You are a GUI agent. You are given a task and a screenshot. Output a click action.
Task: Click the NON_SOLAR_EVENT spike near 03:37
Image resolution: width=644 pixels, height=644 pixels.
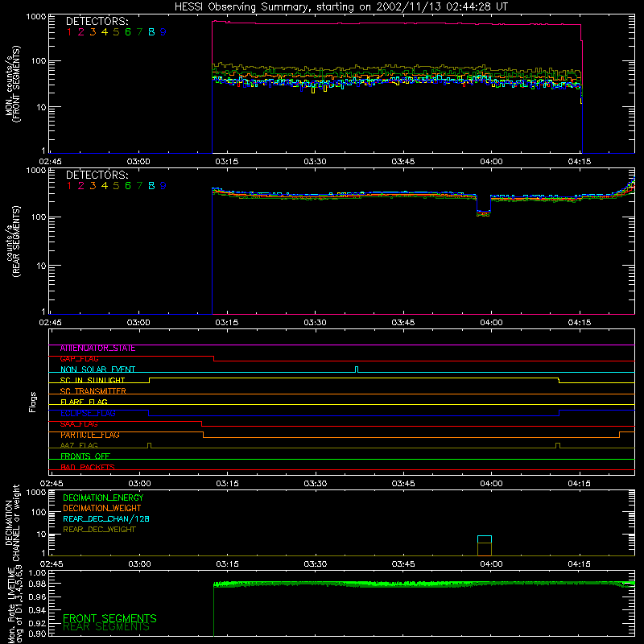click(357, 369)
